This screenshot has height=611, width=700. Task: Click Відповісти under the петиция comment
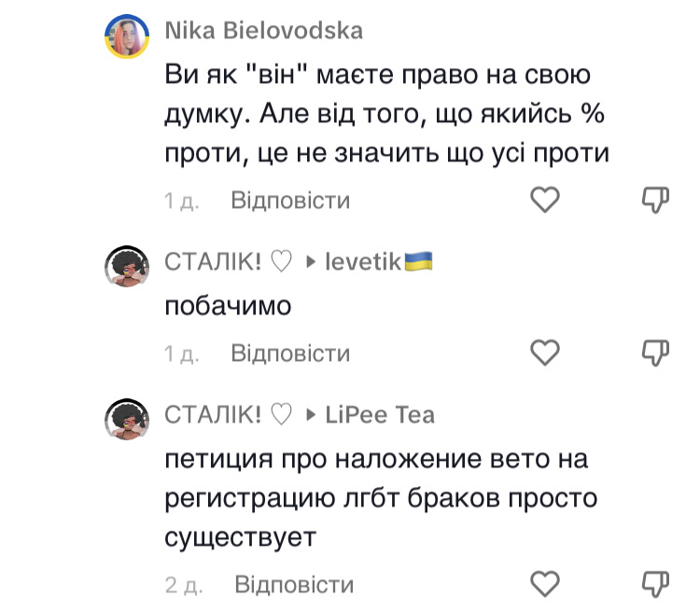pyautogui.click(x=293, y=585)
